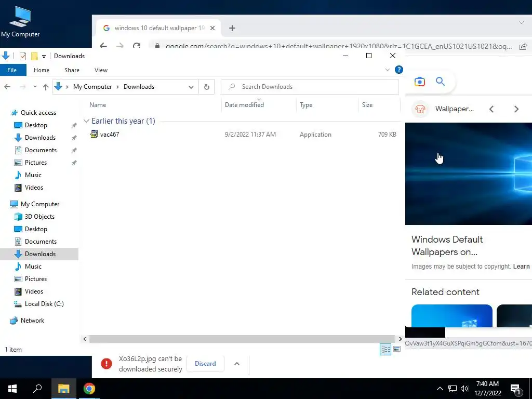This screenshot has width=532, height=399.
Task: Select the vac467 application file
Action: (243, 135)
